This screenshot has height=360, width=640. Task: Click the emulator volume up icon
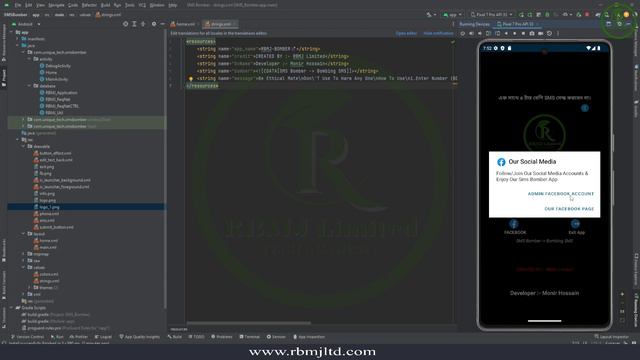point(471,33)
